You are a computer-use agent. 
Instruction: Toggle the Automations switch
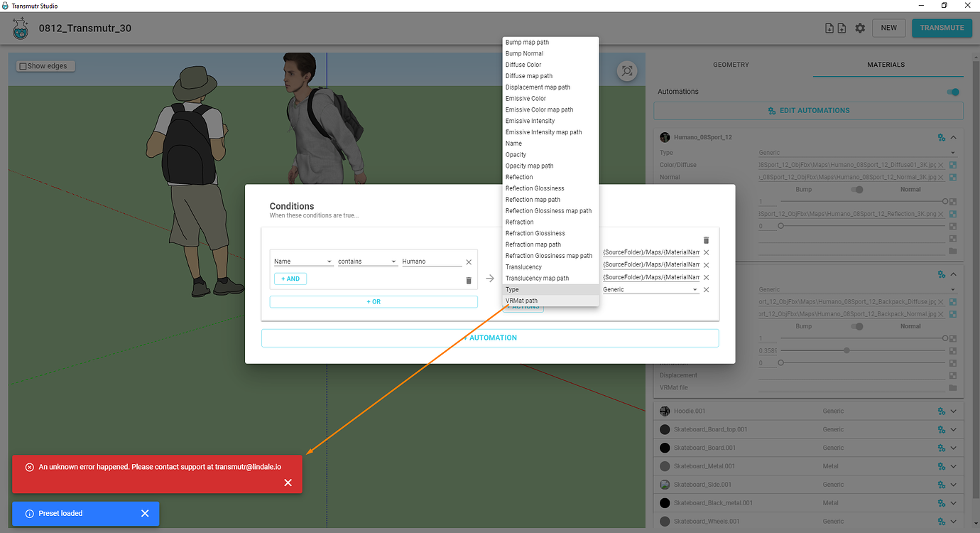tap(953, 92)
